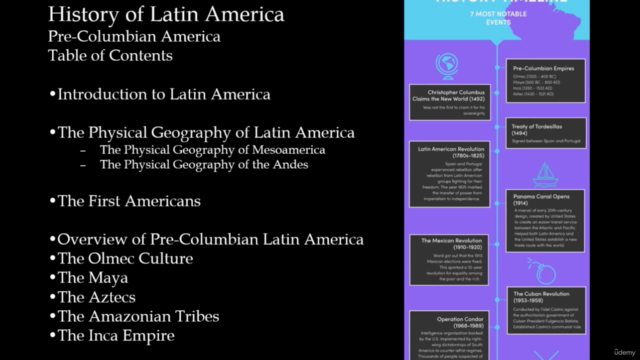Screen dimensions: 640x360
Task: Click the 'Pre-Columbian Empires' timeline card
Action: pos(546,81)
